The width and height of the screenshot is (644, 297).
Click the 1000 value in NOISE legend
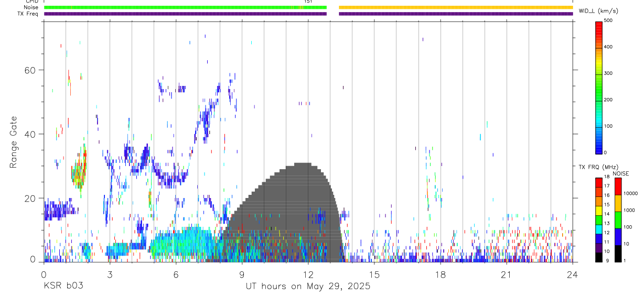(629, 210)
